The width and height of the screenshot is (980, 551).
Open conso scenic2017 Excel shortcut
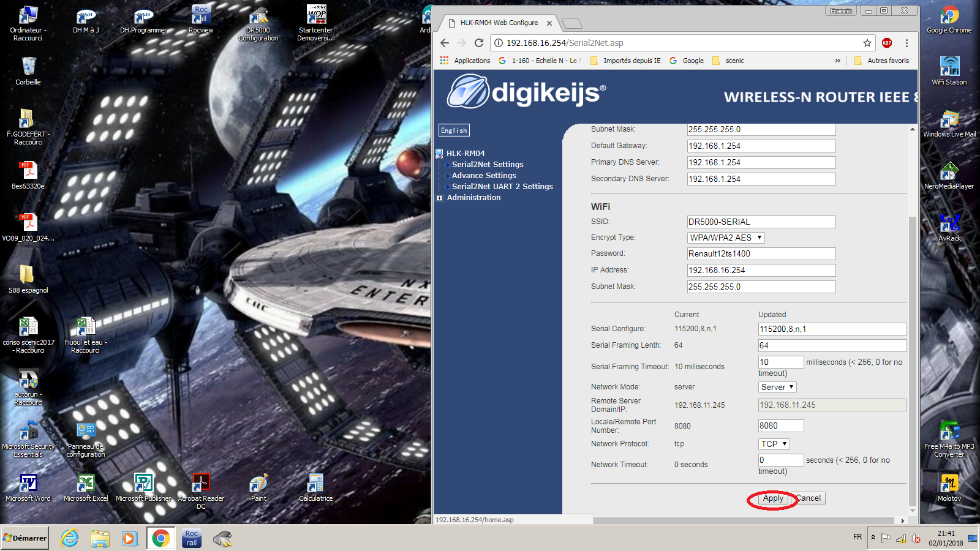[28, 335]
